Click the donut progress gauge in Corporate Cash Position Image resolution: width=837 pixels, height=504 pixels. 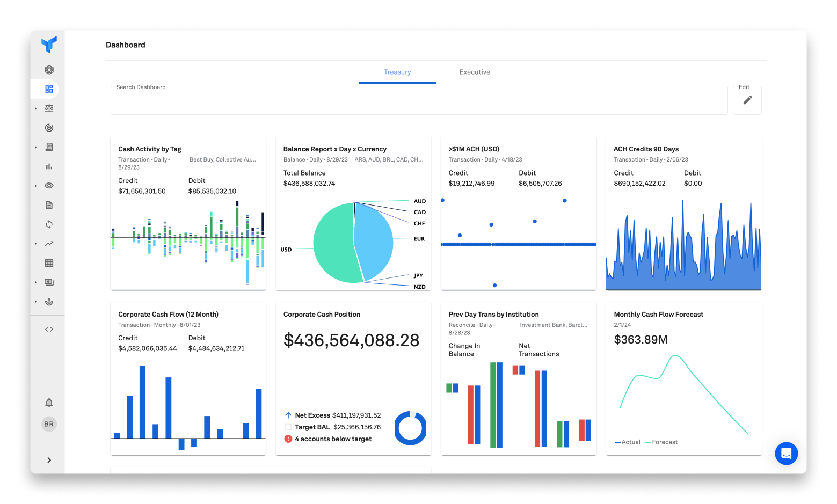pos(410,427)
